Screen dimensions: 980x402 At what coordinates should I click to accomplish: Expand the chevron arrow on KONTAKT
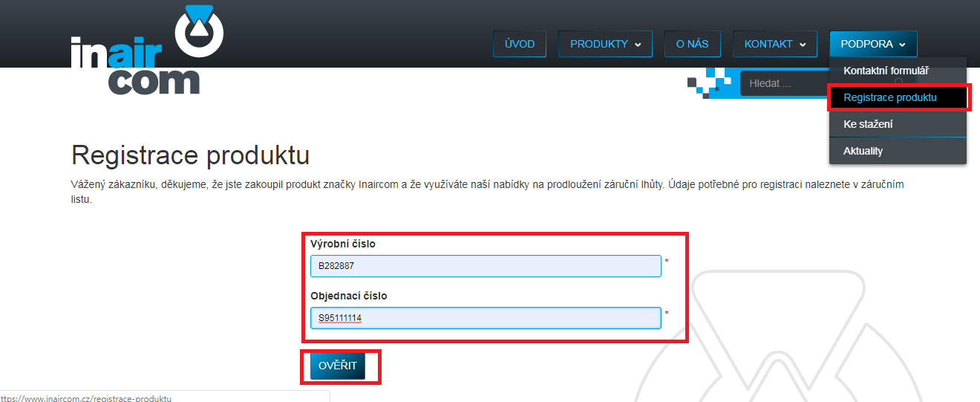pyautogui.click(x=803, y=45)
